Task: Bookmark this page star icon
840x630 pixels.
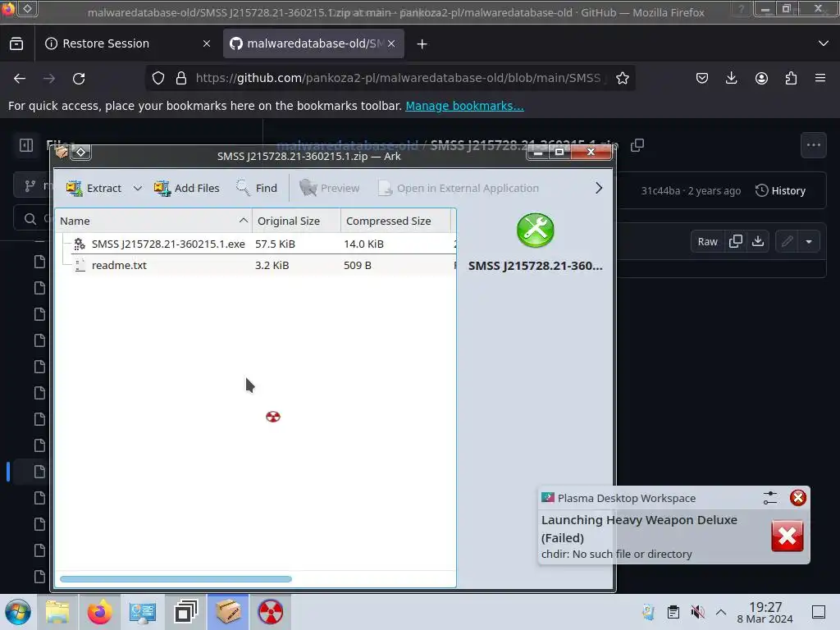Action: 622,78
